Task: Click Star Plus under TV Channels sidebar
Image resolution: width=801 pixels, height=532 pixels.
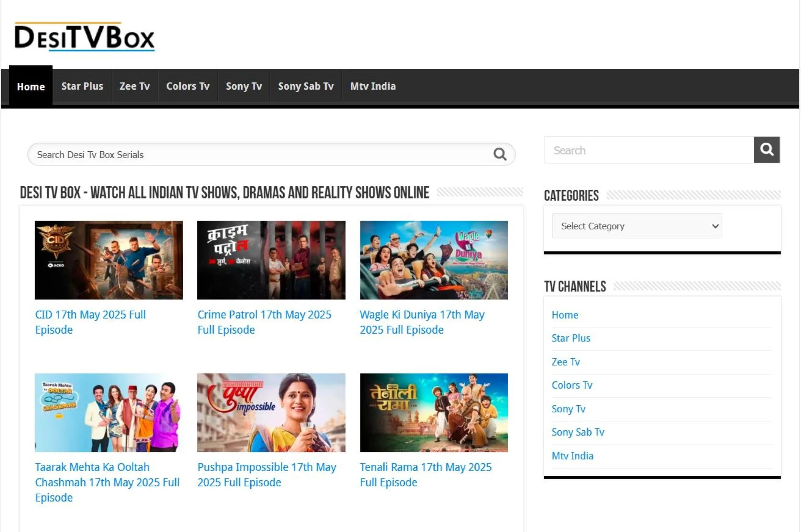Action: point(571,338)
